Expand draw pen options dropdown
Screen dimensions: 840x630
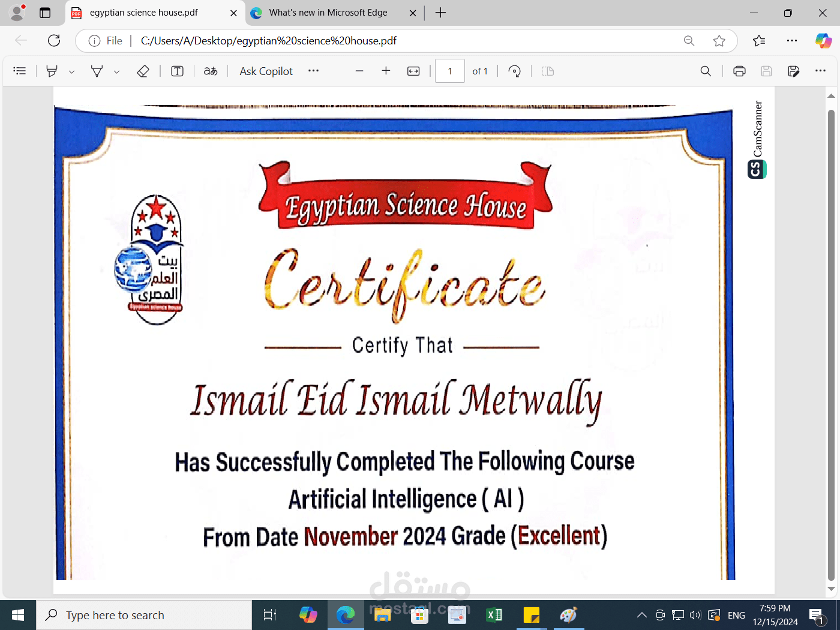tap(116, 71)
